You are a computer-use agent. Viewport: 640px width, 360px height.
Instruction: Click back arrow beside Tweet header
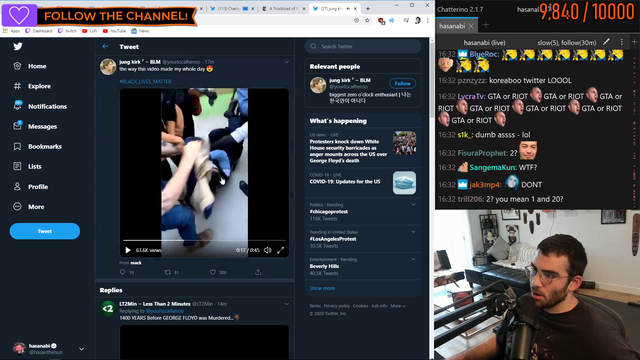105,47
